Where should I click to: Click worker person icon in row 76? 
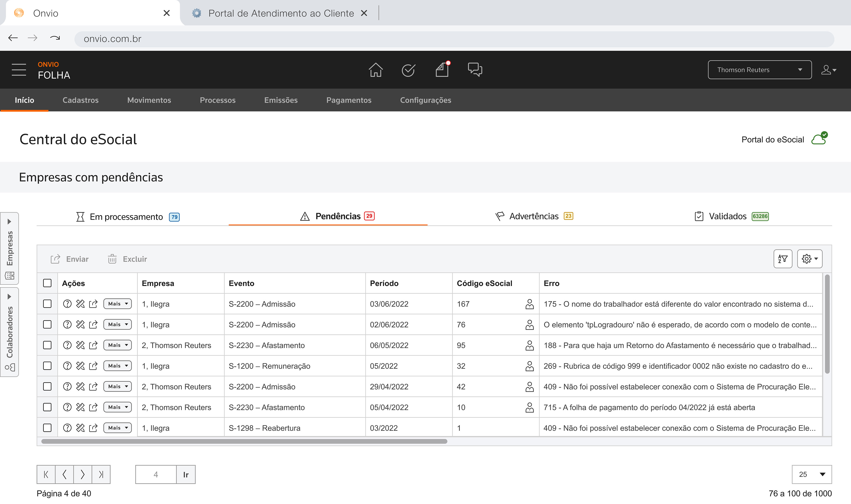point(529,325)
